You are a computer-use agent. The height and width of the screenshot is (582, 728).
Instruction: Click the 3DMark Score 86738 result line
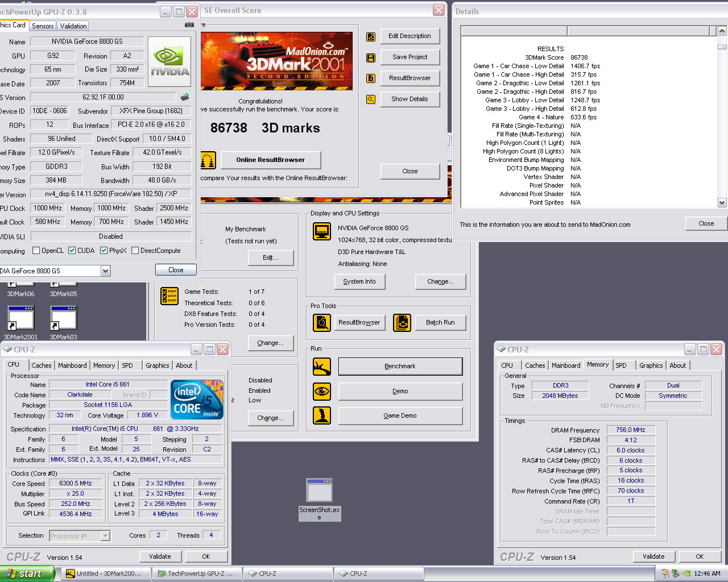tap(556, 57)
